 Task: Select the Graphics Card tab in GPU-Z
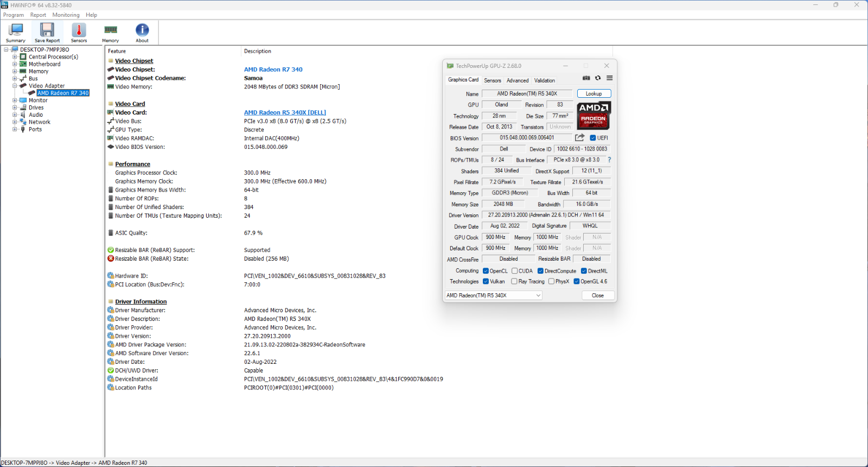(463, 80)
